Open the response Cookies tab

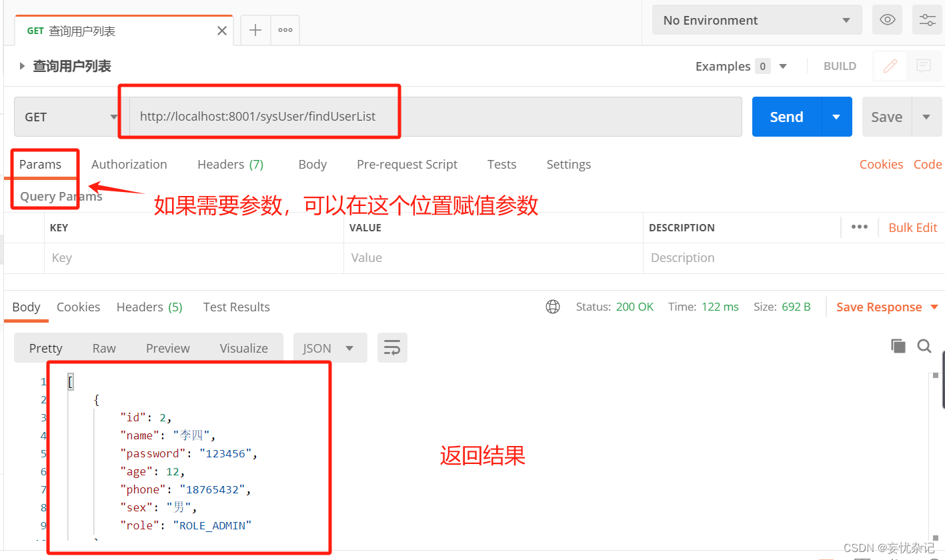(78, 307)
